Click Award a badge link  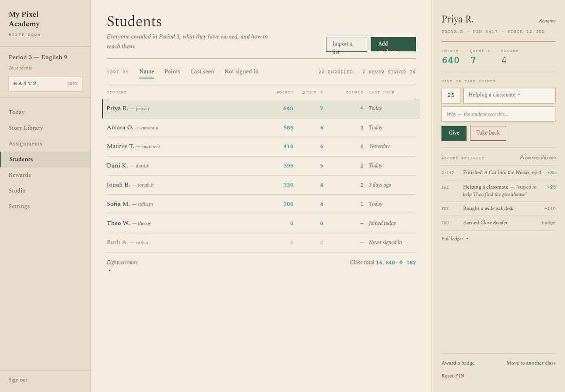tap(458, 363)
